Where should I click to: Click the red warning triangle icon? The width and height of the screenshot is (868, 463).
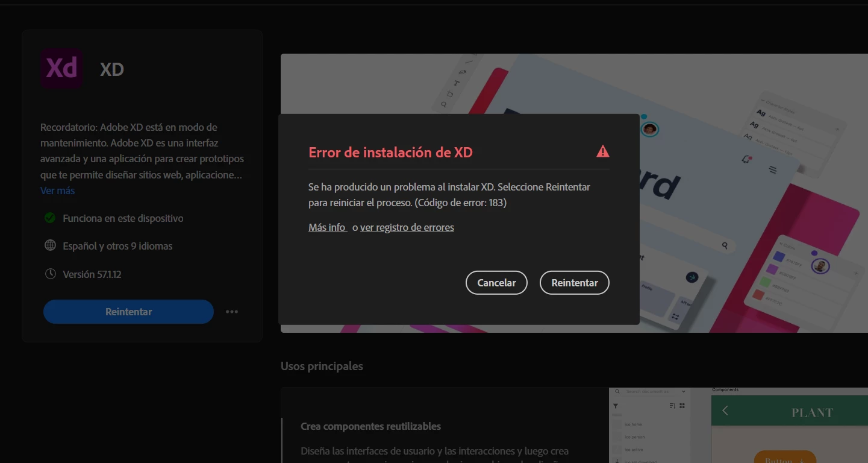click(x=603, y=151)
